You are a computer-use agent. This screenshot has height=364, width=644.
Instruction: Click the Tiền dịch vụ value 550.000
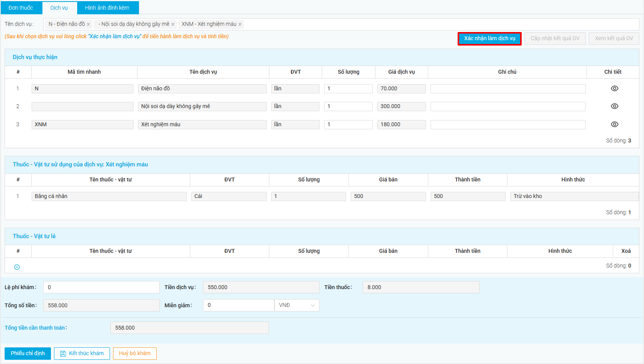[x=261, y=287]
